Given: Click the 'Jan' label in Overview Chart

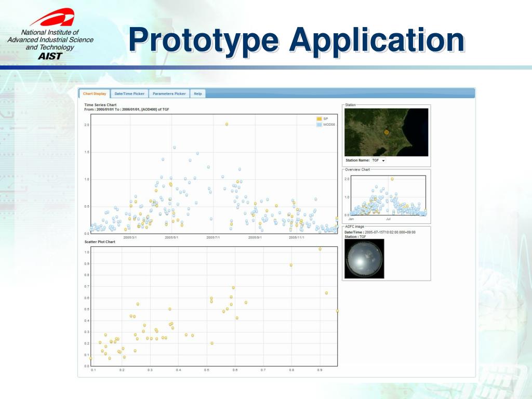Looking at the screenshot, I should pos(351,219).
